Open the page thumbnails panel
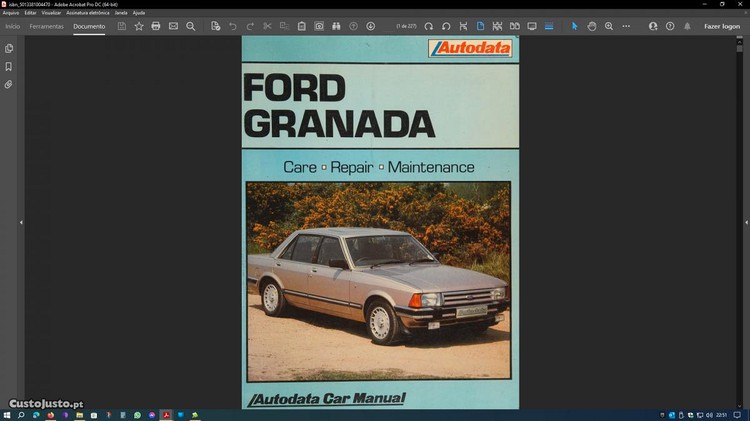Image resolution: width=750 pixels, height=421 pixels. tap(9, 48)
